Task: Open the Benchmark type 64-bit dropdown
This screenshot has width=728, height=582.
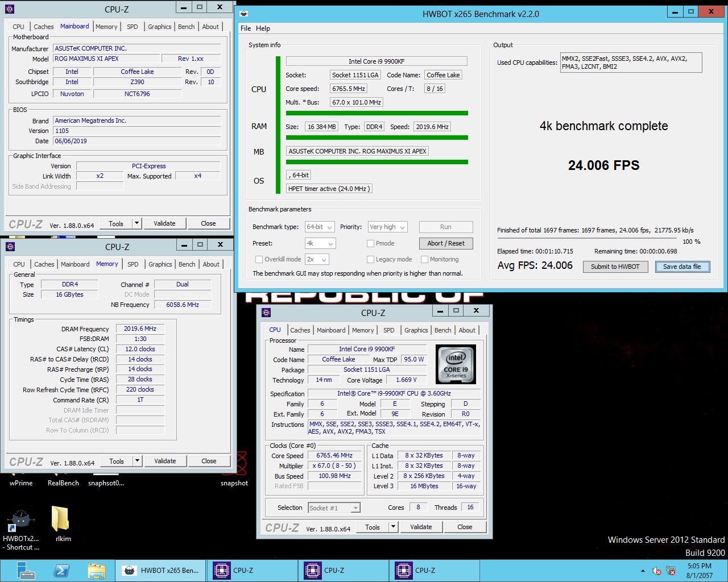Action: pyautogui.click(x=320, y=227)
